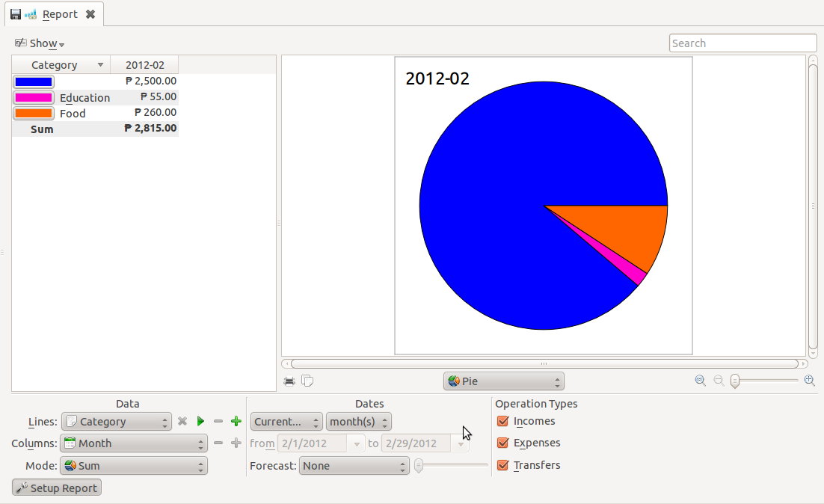824x504 pixels.
Task: Open the report with the Pie chart icon dropdown
Action: (503, 381)
